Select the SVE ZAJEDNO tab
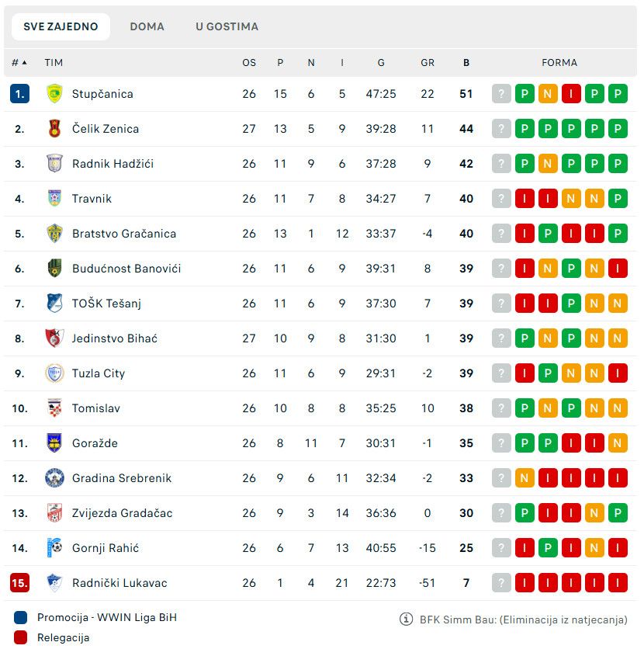This screenshot has width=644, height=649. coord(61,26)
